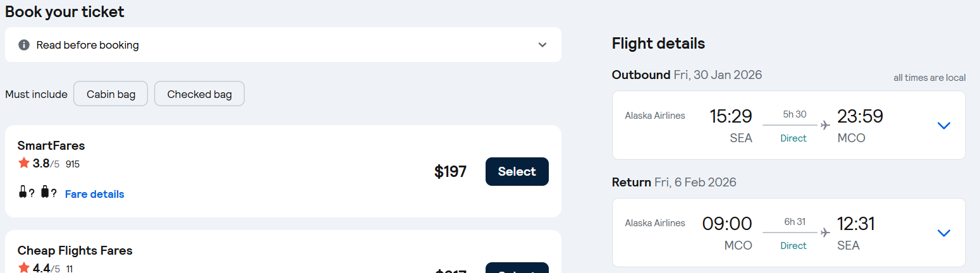Expand the return MCO to SEA flight details
Screen dimensions: 980x273
(x=943, y=233)
